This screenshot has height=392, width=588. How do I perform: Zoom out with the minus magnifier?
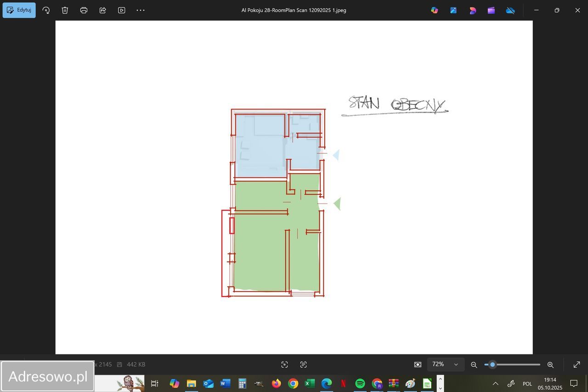click(474, 364)
